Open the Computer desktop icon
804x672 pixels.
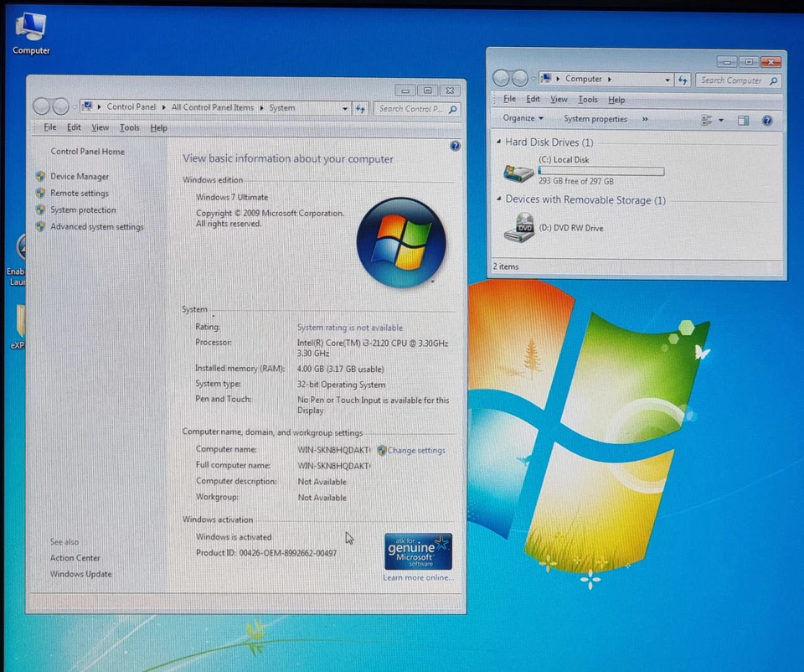[x=31, y=34]
